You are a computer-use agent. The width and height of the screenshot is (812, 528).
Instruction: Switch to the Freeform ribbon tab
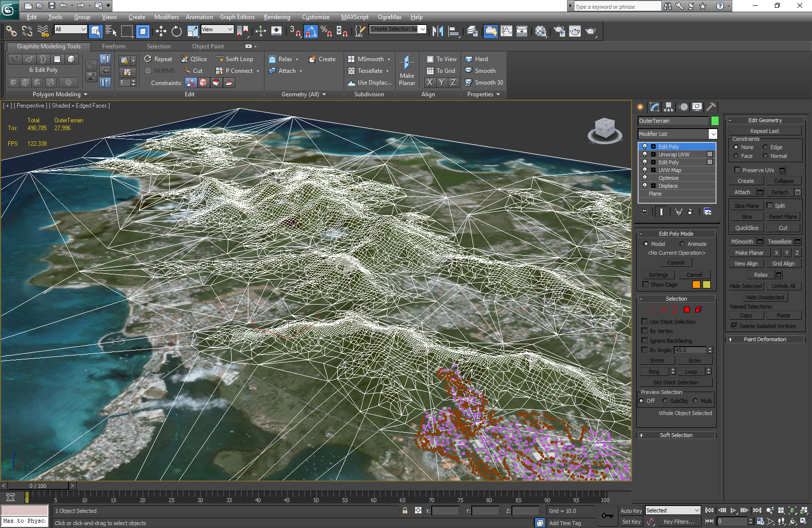pyautogui.click(x=113, y=46)
